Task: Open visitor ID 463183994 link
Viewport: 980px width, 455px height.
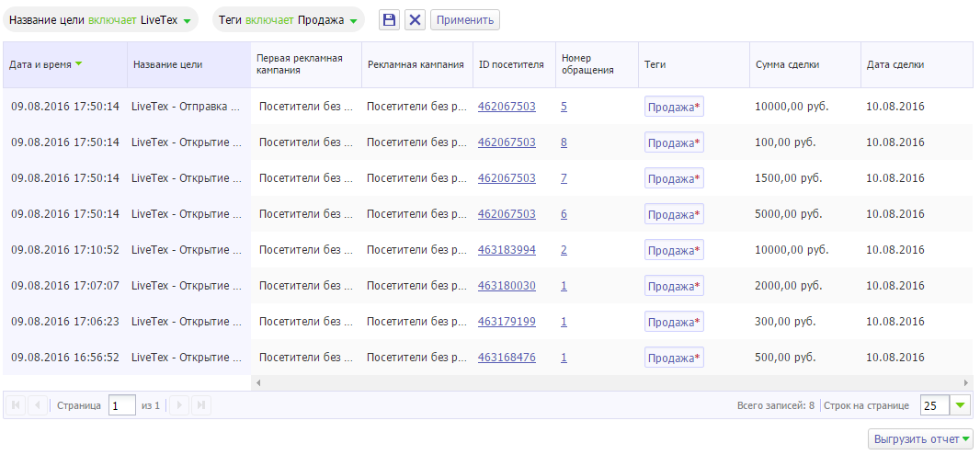Action: [507, 250]
